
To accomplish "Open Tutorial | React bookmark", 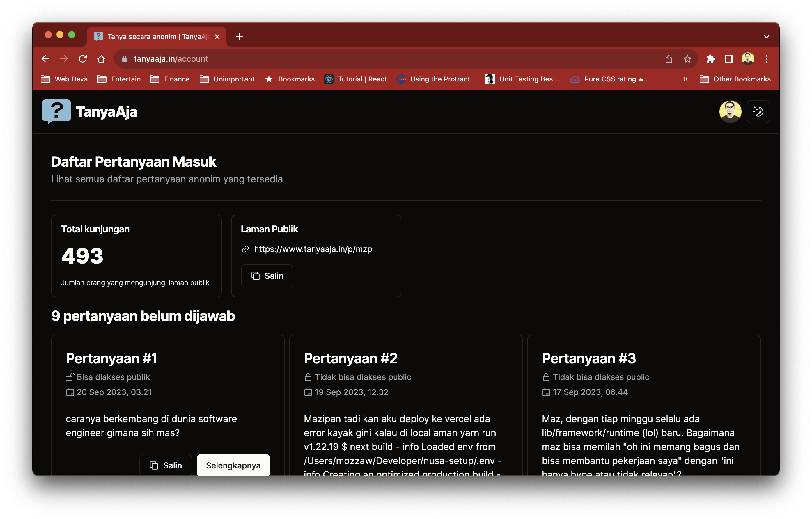I will (356, 79).
